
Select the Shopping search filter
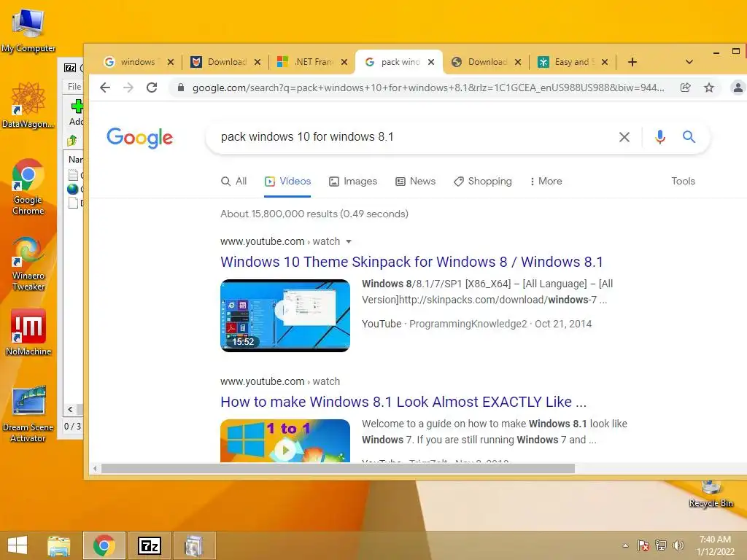483,182
